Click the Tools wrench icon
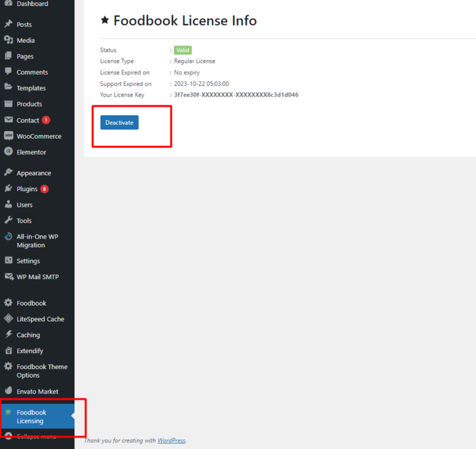 coord(9,220)
